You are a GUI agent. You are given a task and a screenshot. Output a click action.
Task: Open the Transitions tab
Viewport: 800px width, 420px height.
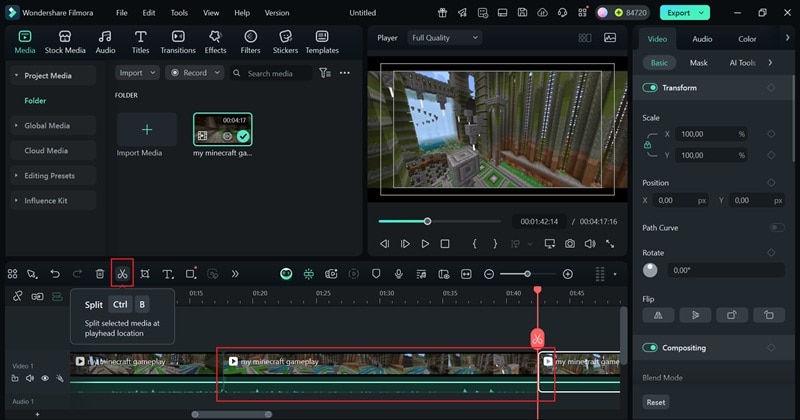[x=178, y=42]
